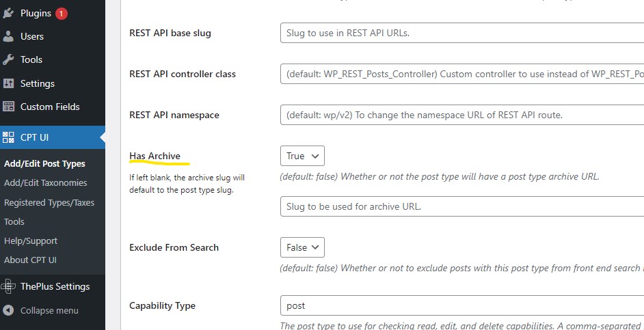This screenshot has width=644, height=330.
Task: Click the Tools wrench icon
Action: coord(8,60)
